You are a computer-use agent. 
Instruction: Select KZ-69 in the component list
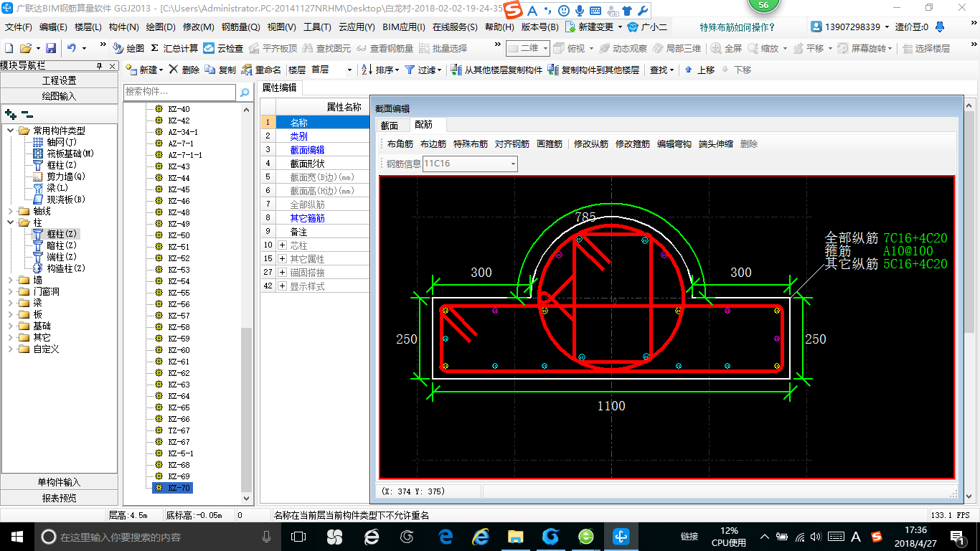[179, 476]
